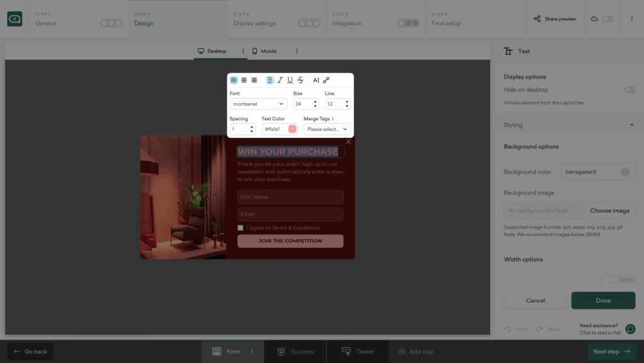644x363 pixels.
Task: Toggle bold formatting
Action: [x=269, y=80]
